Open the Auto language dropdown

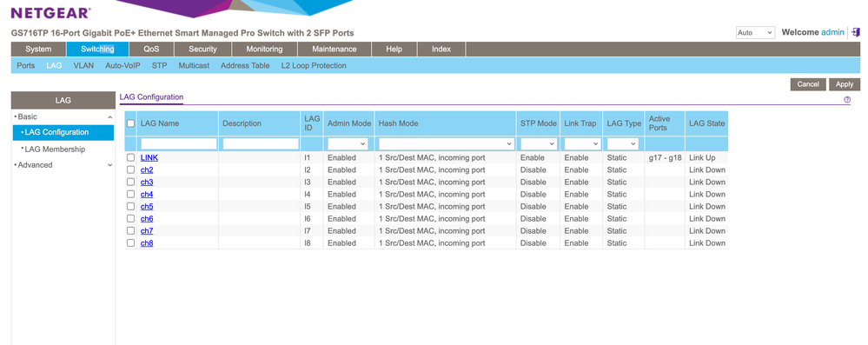coord(755,33)
